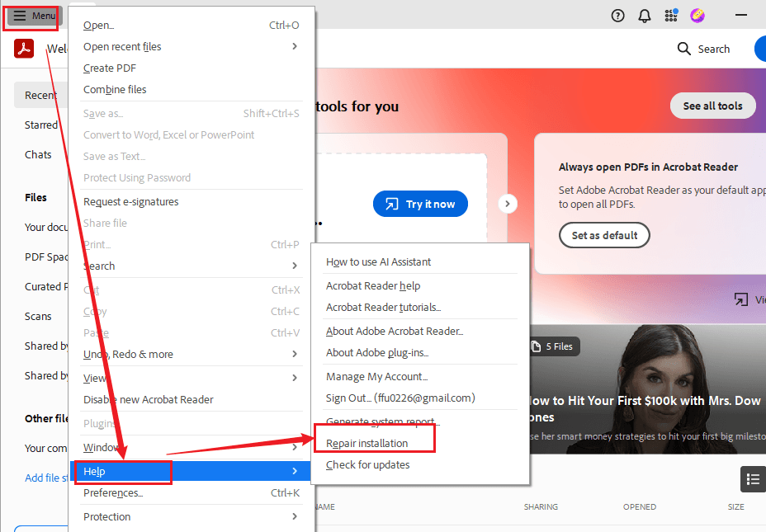This screenshot has height=532, width=766.
Task: Open the notifications bell icon
Action: [645, 16]
